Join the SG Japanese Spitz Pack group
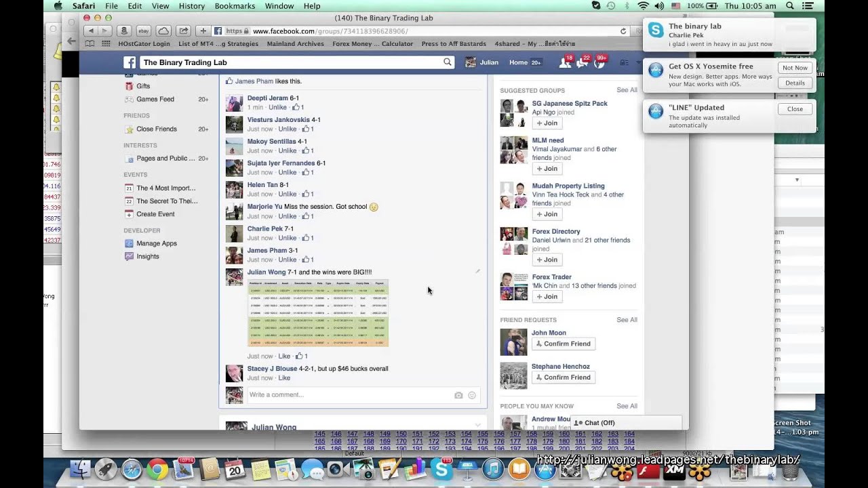This screenshot has width=868, height=488. [547, 123]
